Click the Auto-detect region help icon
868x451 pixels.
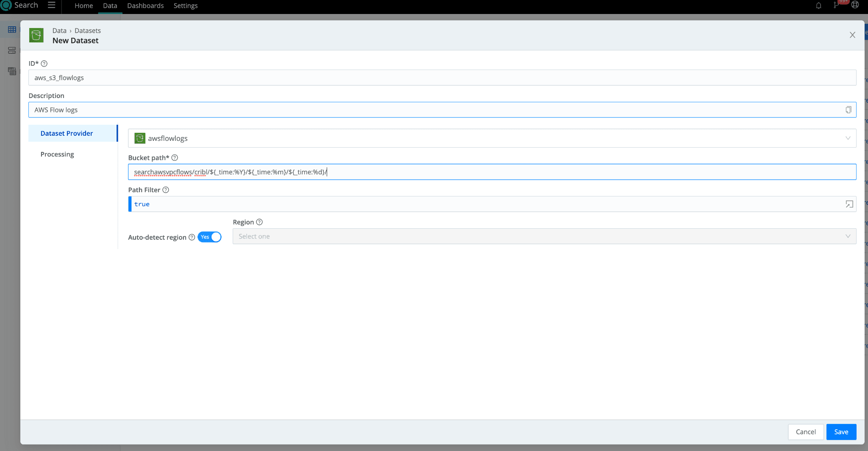(192, 237)
